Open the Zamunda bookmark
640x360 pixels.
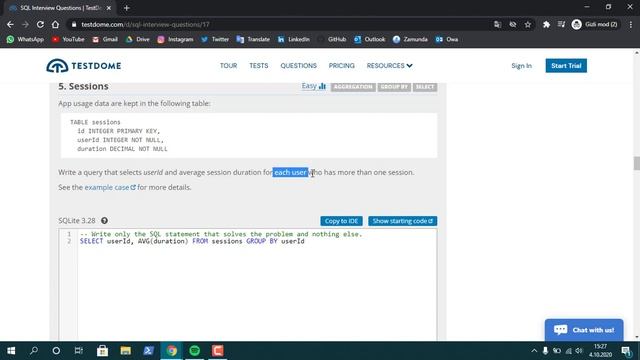[410, 39]
